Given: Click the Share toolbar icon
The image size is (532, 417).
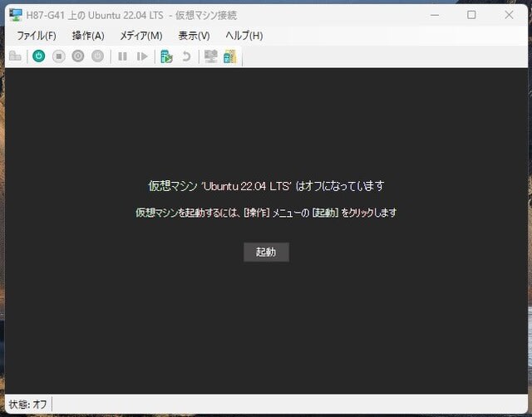Looking at the screenshot, I should (x=229, y=56).
